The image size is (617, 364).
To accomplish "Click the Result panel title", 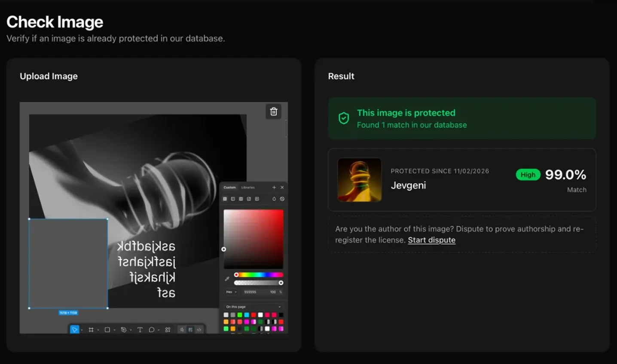I will pyautogui.click(x=341, y=76).
